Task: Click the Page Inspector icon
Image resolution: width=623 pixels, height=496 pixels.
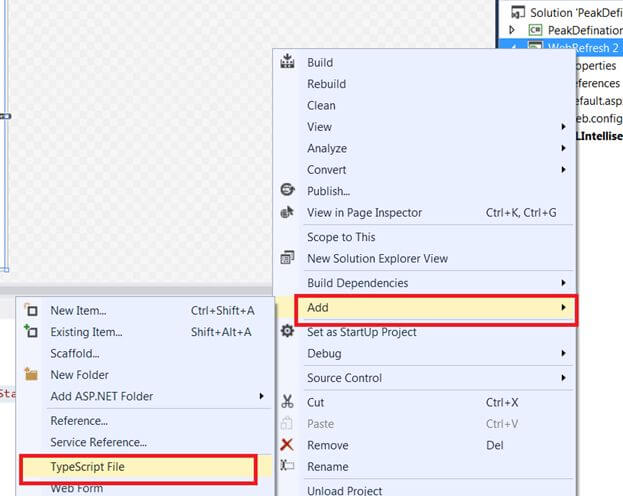Action: click(x=287, y=212)
